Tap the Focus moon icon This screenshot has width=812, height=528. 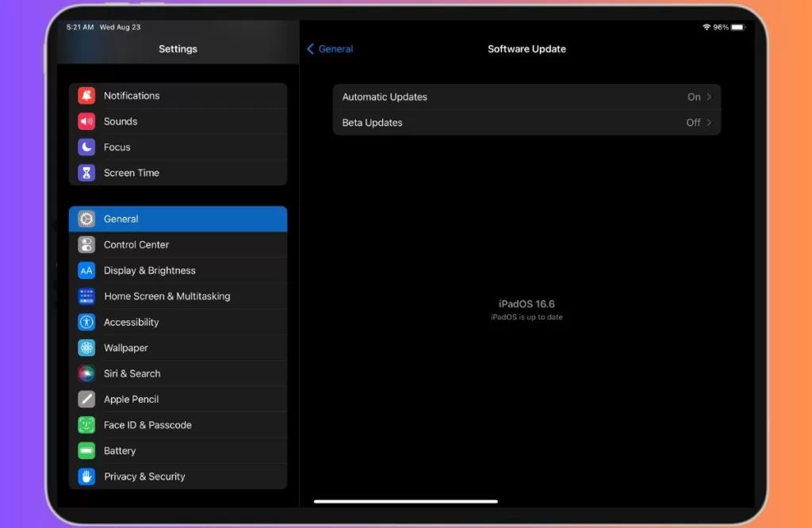(86, 147)
